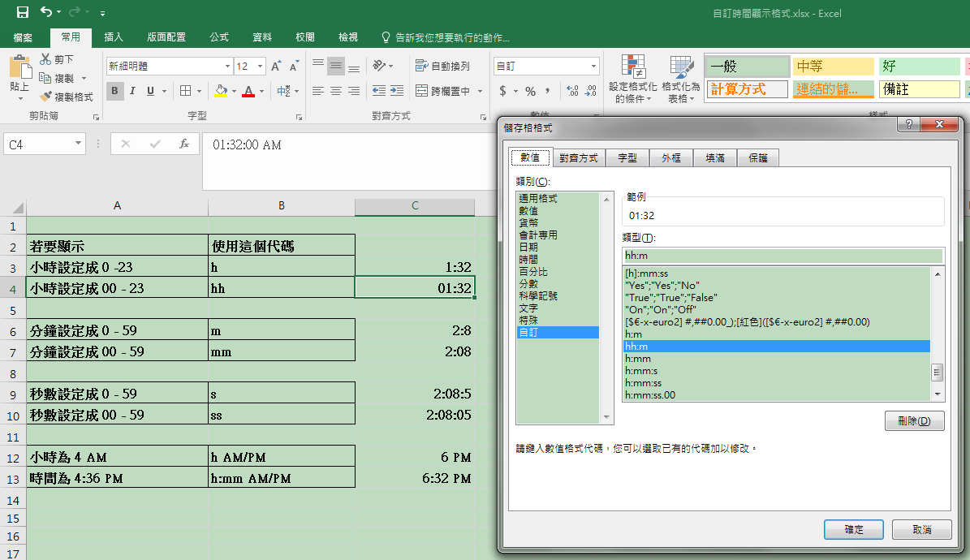
Task: Click the middle align icon
Action: click(x=336, y=66)
